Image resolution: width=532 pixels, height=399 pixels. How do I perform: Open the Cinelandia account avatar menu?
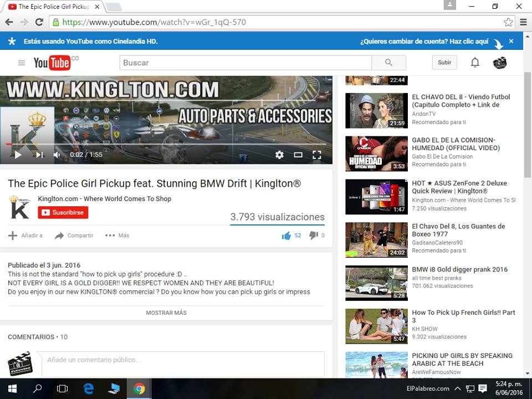[499, 63]
